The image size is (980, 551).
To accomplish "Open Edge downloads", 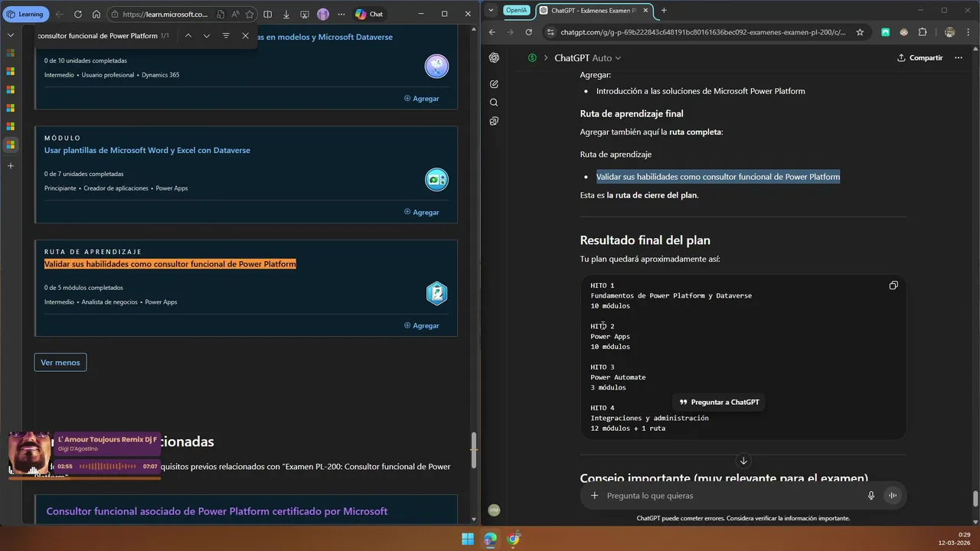I will [286, 14].
